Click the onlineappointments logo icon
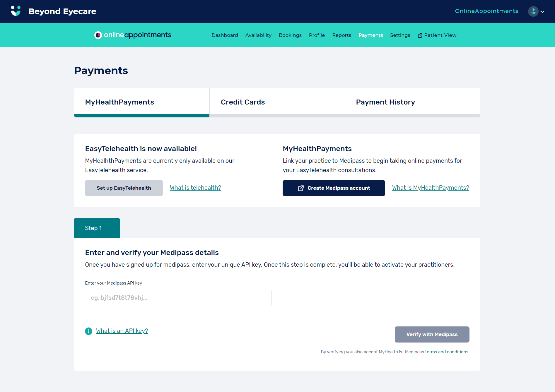This screenshot has height=392, width=555. [98, 35]
